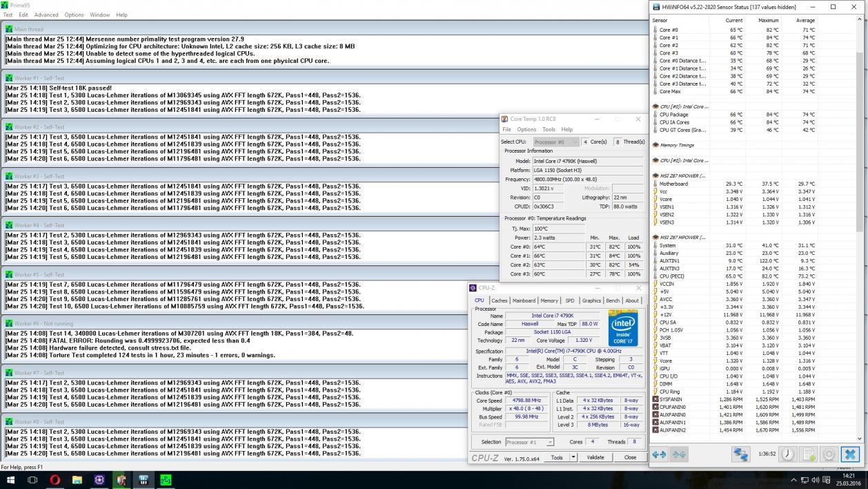Click Worker #6 Not running window icon
This screenshot has width=868, height=489.
(x=9, y=323)
